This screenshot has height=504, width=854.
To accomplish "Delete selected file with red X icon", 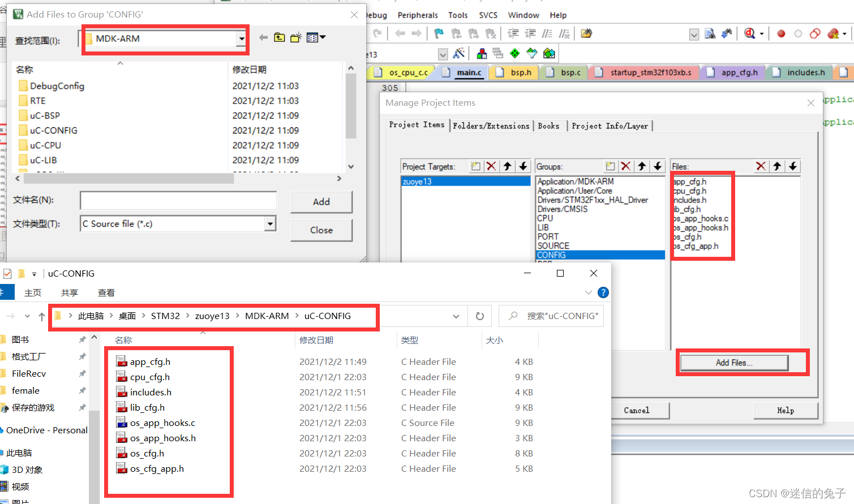I will 761,166.
